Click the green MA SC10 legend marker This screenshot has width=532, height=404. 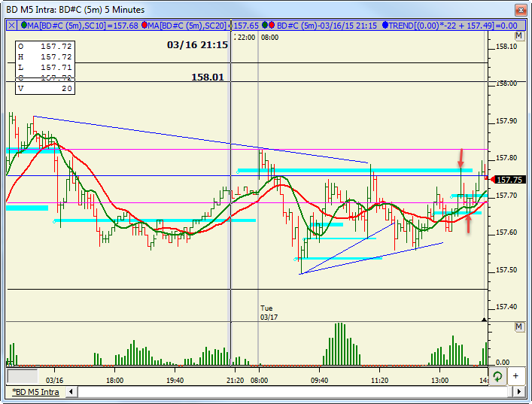pyautogui.click(x=24, y=25)
